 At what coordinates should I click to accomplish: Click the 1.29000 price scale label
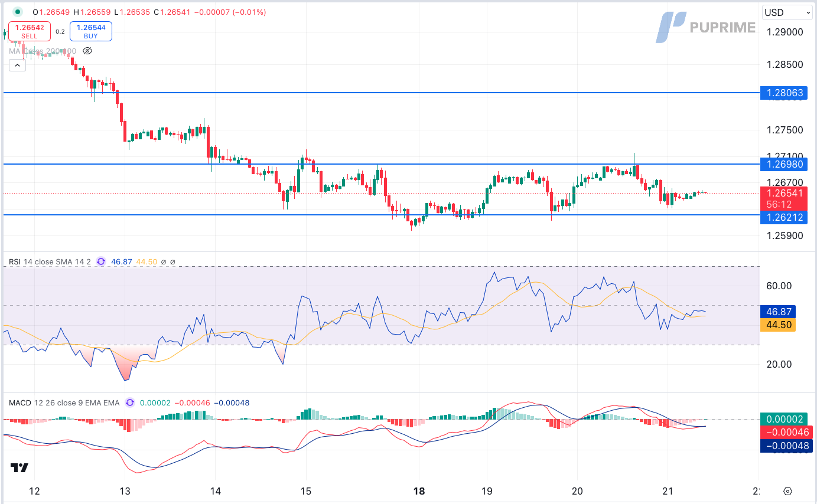pyautogui.click(x=785, y=31)
